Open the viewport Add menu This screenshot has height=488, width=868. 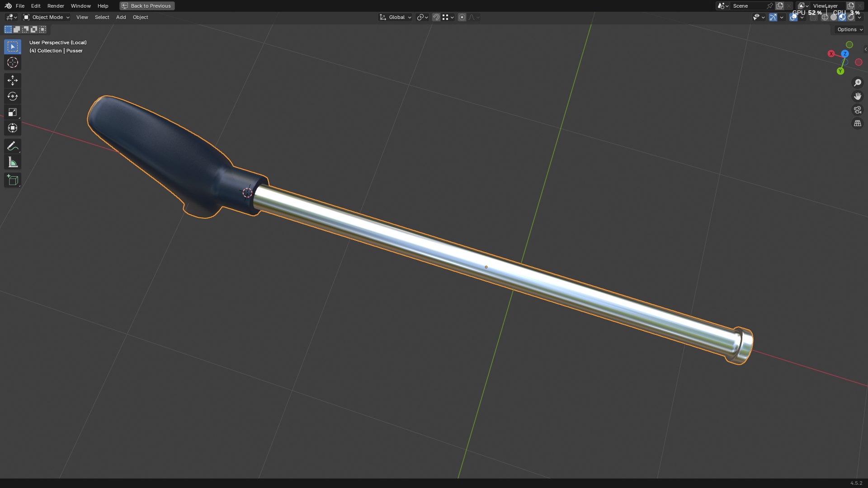[121, 17]
